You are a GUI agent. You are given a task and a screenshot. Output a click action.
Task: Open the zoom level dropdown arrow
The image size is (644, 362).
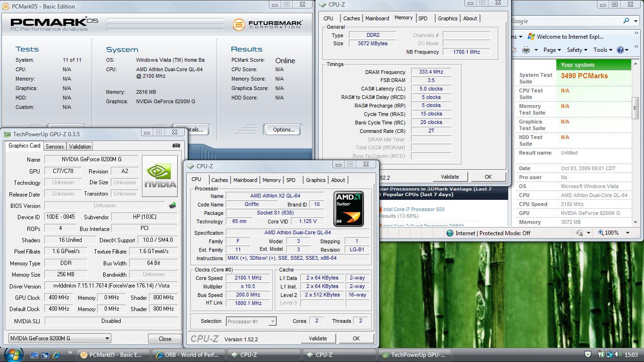(627, 233)
